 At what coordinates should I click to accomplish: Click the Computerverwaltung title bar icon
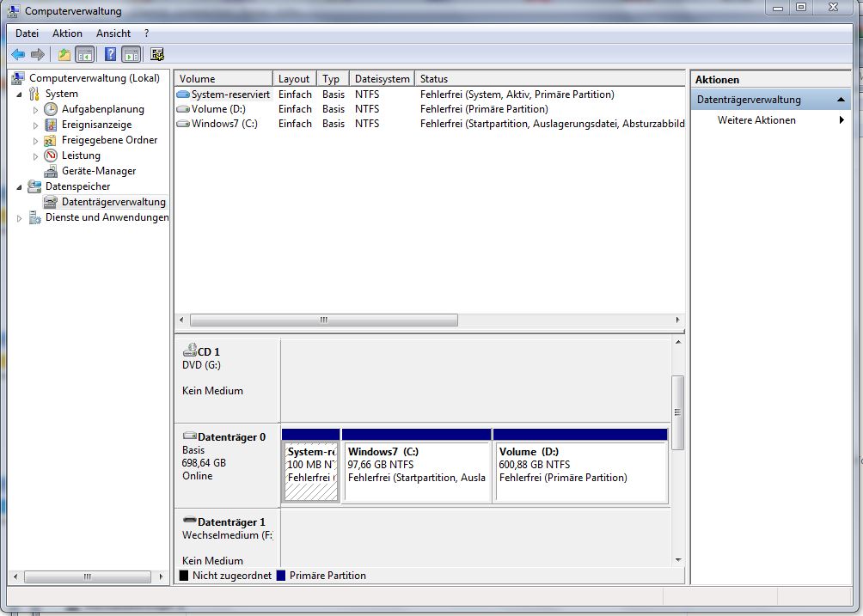(x=14, y=10)
